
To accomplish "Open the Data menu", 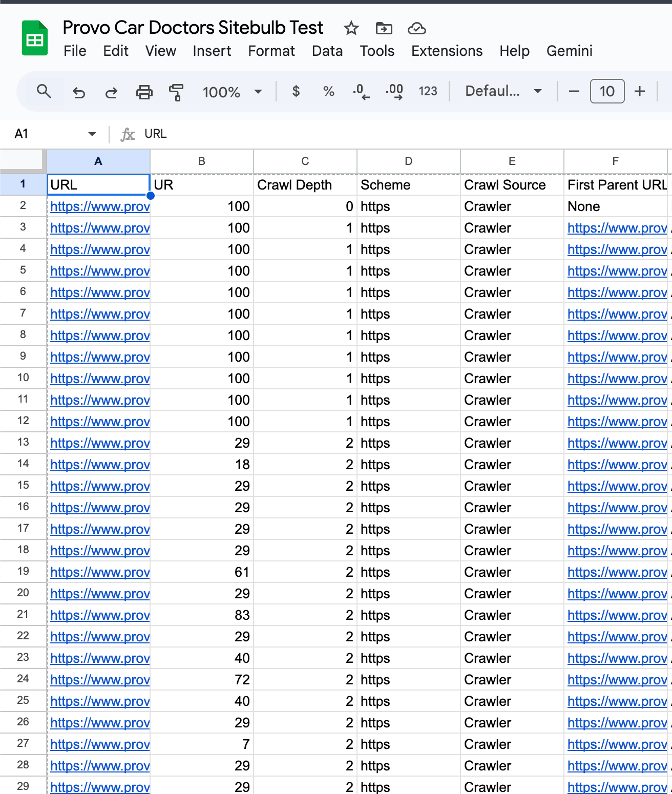I will [327, 51].
